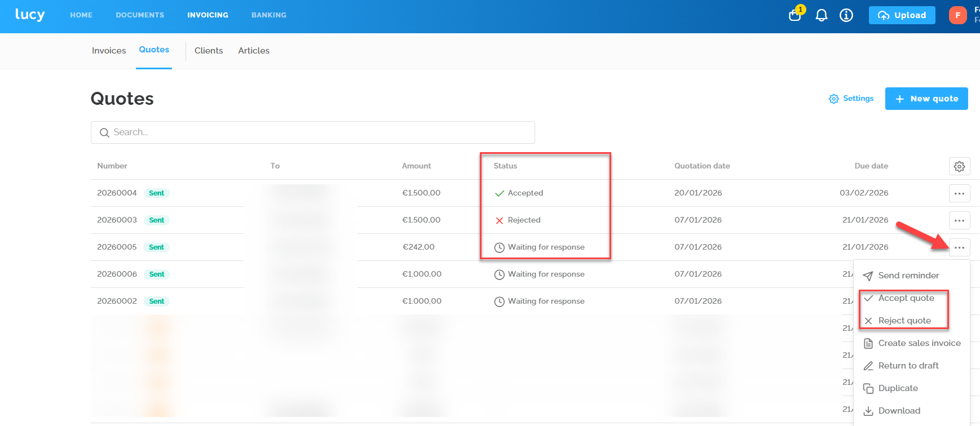Open the info circle icon
The width and height of the screenshot is (980, 426).
point(846,15)
